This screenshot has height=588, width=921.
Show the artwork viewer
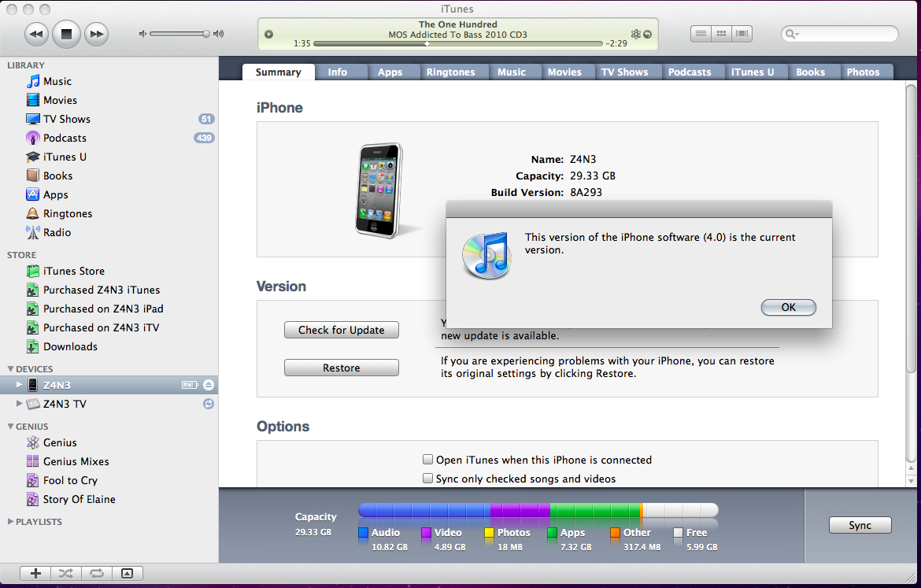click(127, 573)
